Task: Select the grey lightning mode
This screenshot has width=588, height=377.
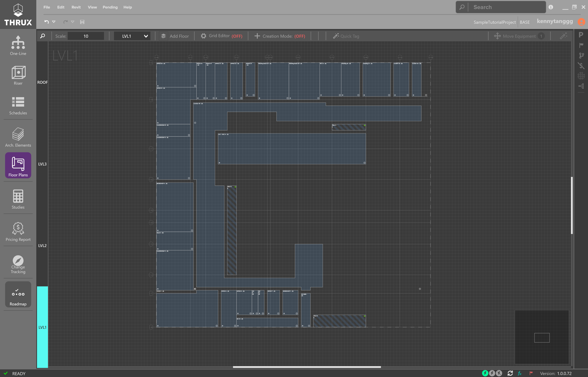Action: tap(492, 373)
